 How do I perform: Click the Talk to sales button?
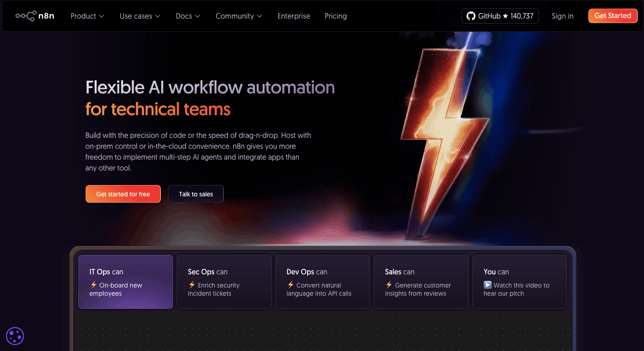pos(196,194)
